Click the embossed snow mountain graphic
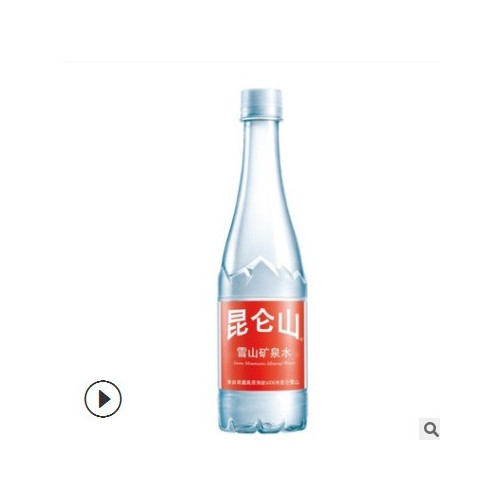This screenshot has height=500, width=500. pos(262,278)
